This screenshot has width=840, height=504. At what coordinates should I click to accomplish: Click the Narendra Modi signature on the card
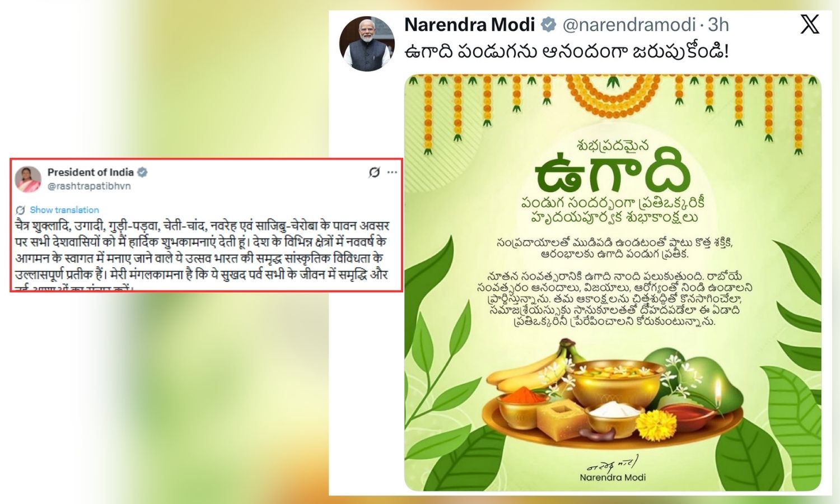[612, 469]
